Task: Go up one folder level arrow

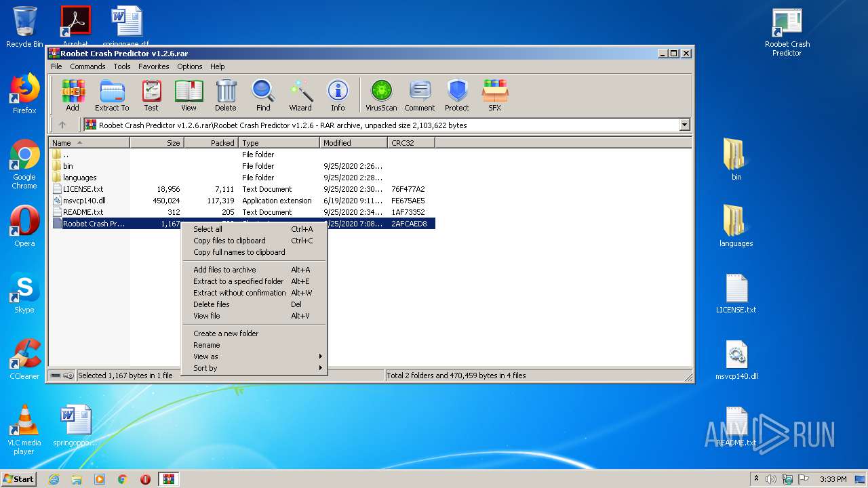Action: coord(62,125)
